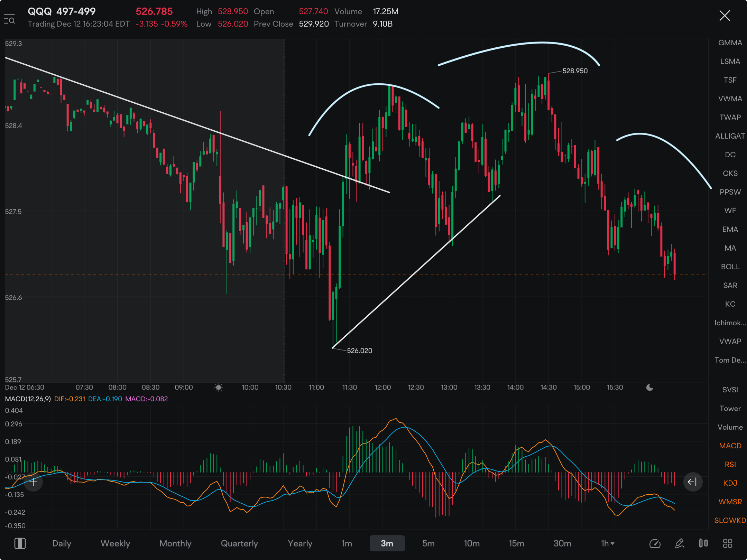Open the speed gauge indicator icon
747x560 pixels.
[655, 543]
